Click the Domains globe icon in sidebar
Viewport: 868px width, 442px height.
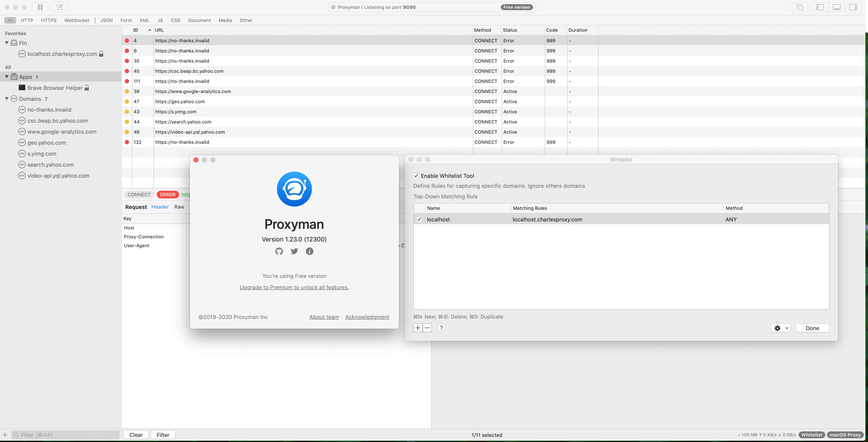coord(14,99)
